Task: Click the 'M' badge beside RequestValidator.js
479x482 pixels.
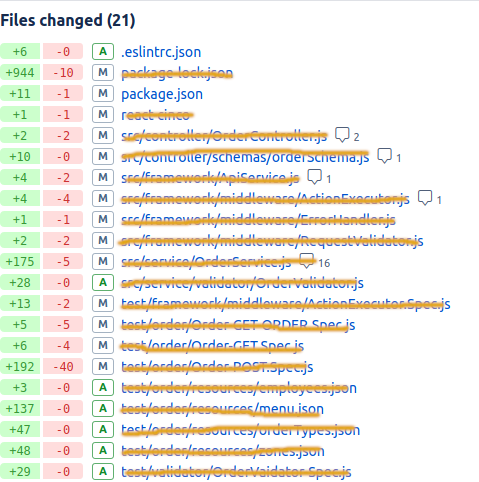Action: tap(103, 241)
